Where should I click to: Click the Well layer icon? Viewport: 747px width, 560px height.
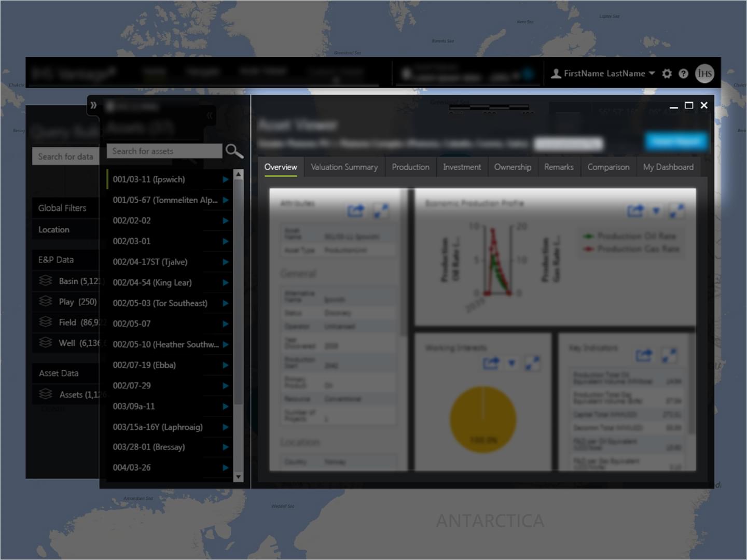coord(46,343)
